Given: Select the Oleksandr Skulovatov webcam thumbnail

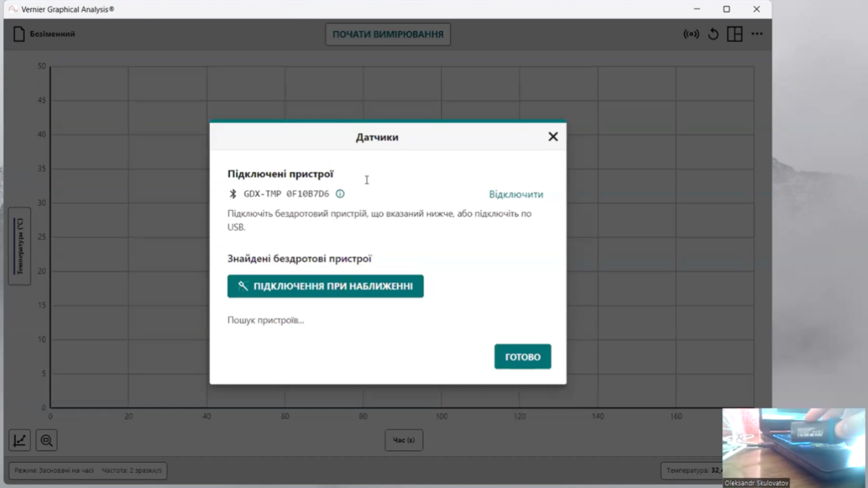Looking at the screenshot, I should point(793,443).
